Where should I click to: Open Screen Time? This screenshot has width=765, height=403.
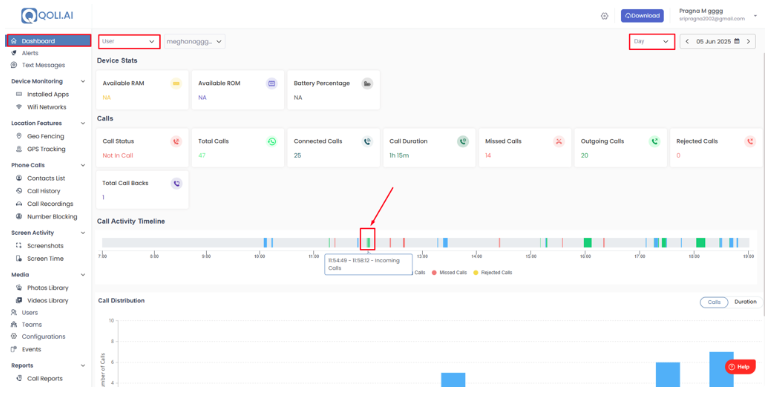(44, 258)
